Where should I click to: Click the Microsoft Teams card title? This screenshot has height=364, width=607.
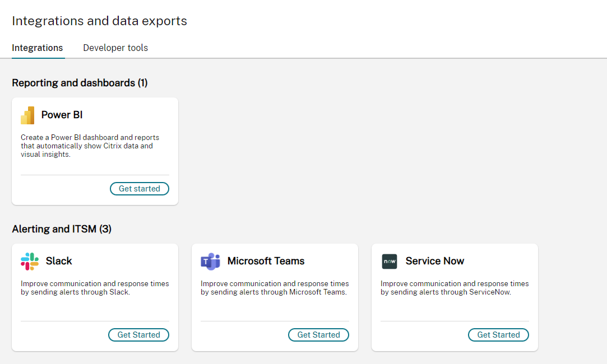(266, 260)
